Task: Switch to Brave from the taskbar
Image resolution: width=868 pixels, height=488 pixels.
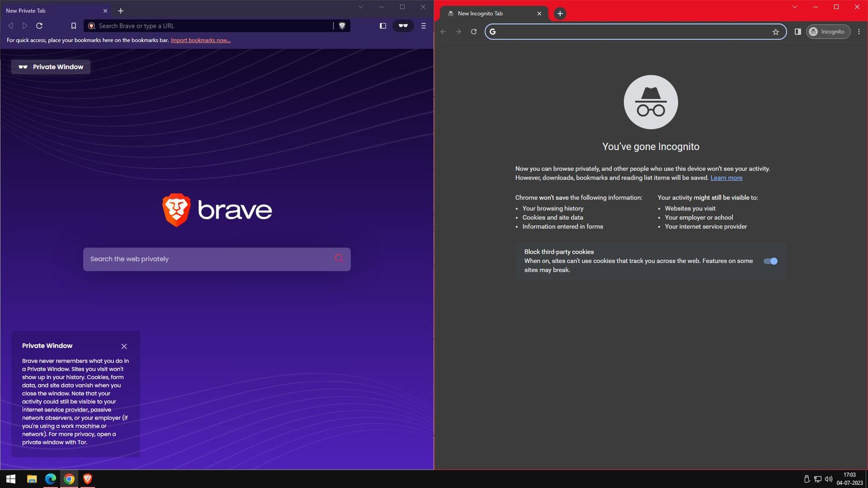Action: 87,479
